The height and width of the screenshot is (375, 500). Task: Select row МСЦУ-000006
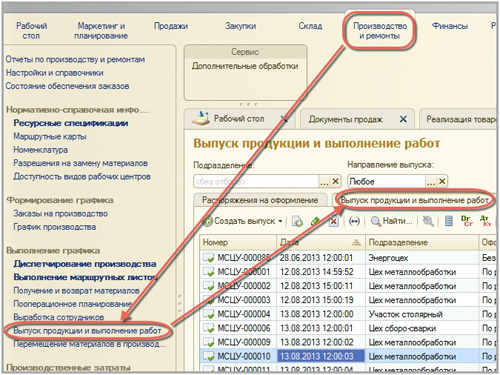(x=348, y=328)
